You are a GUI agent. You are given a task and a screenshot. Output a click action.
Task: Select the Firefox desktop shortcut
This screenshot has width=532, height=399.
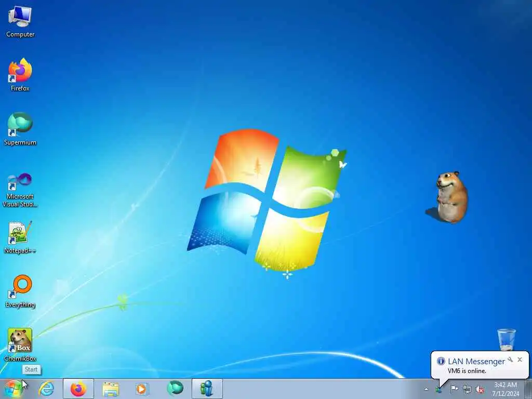pyautogui.click(x=20, y=75)
